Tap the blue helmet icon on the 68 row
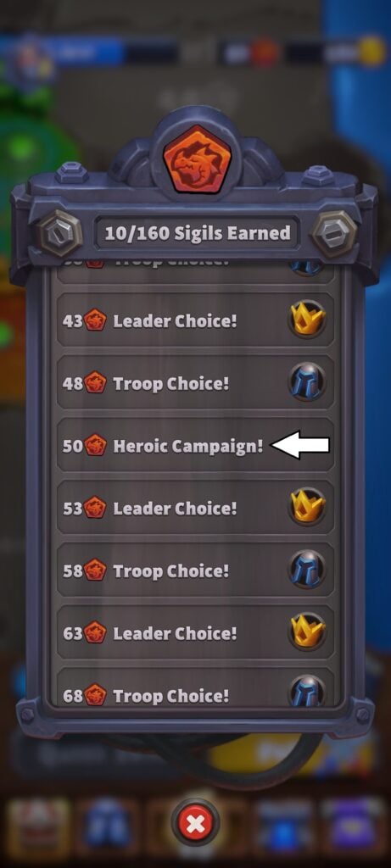The width and height of the screenshot is (391, 868). coord(307,692)
